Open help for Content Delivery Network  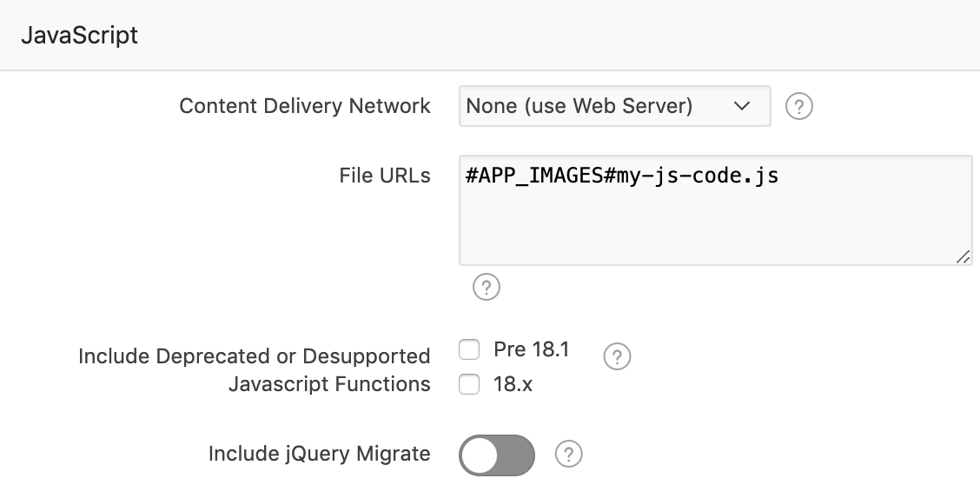[798, 107]
